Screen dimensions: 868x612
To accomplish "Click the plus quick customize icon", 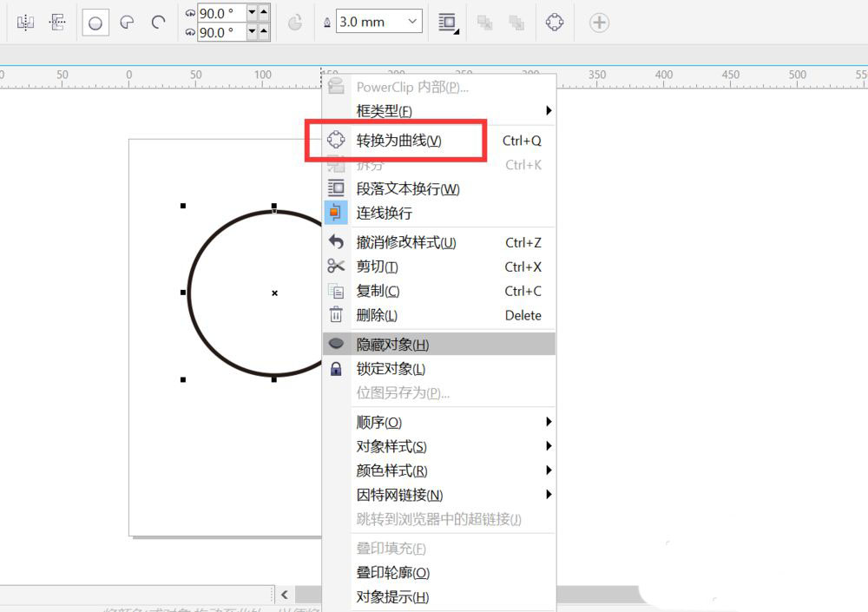I will pos(599,23).
